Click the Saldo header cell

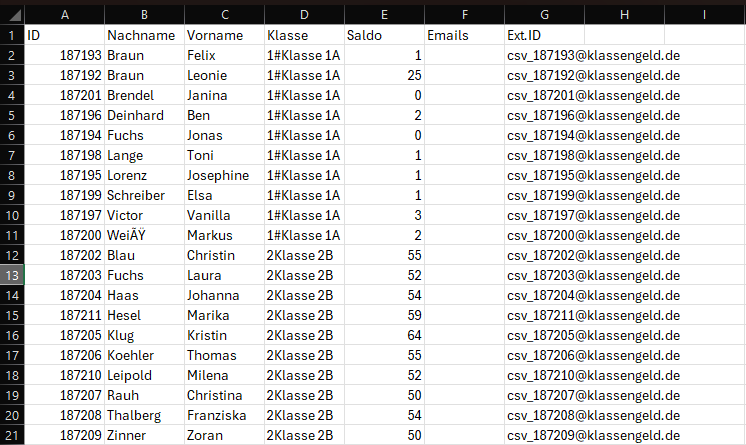tap(384, 35)
